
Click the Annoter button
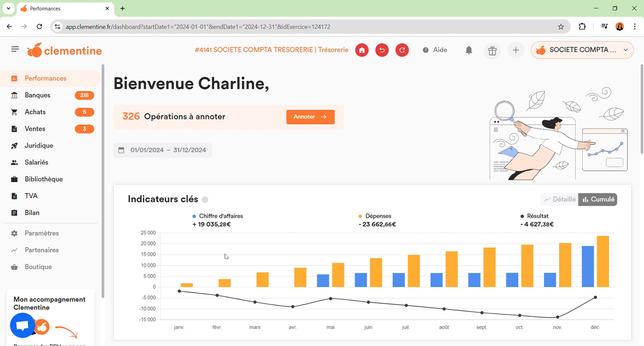click(x=310, y=117)
